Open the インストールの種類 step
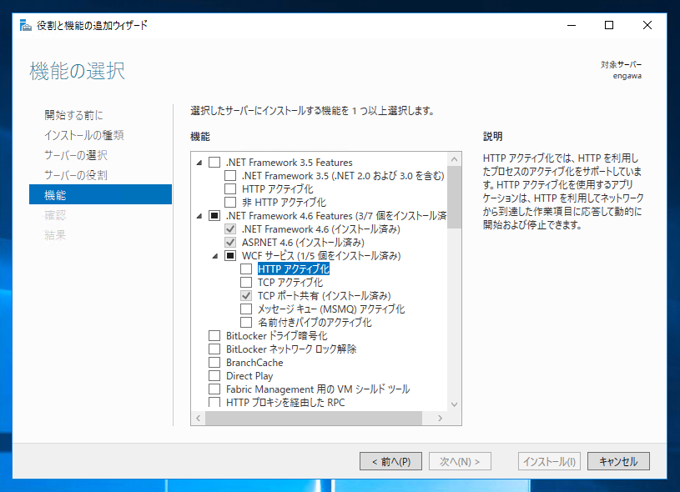This screenshot has height=492, width=680. [84, 135]
